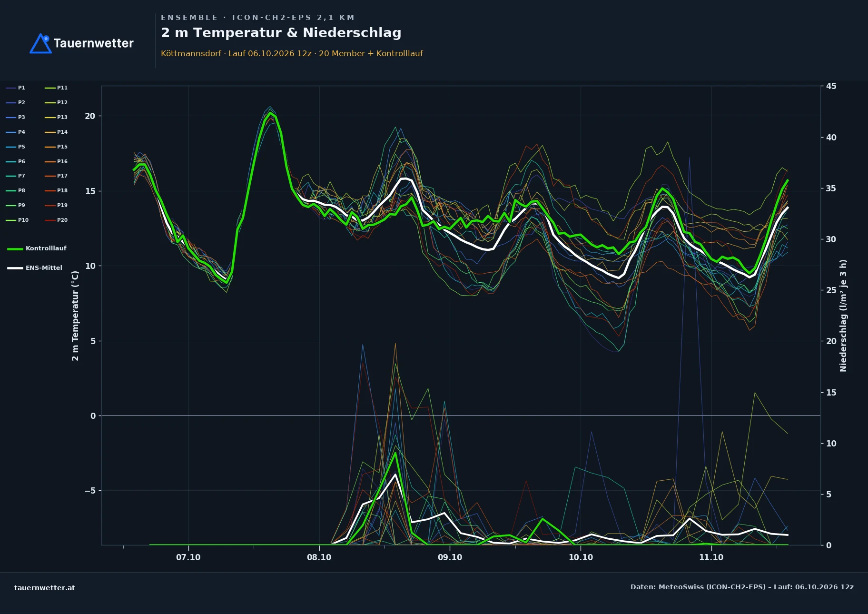This screenshot has height=614, width=868.
Task: Click the 08.10 date axis label
Action: 319,557
